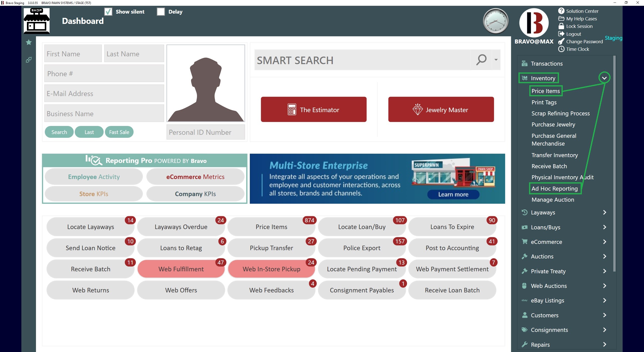Open the Police Export tile
The height and width of the screenshot is (352, 644).
tap(362, 248)
